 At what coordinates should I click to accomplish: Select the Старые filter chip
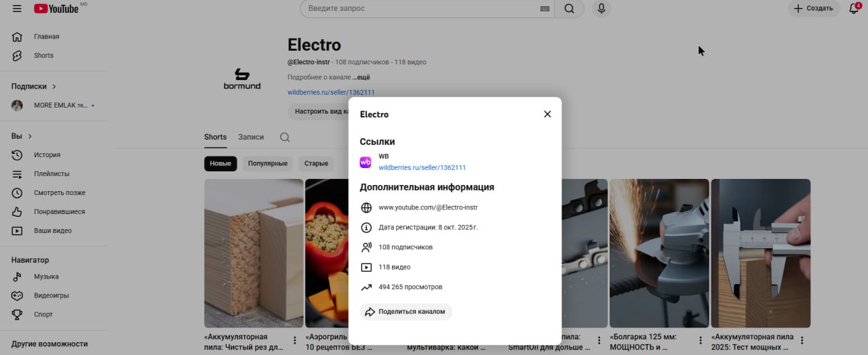pos(316,163)
